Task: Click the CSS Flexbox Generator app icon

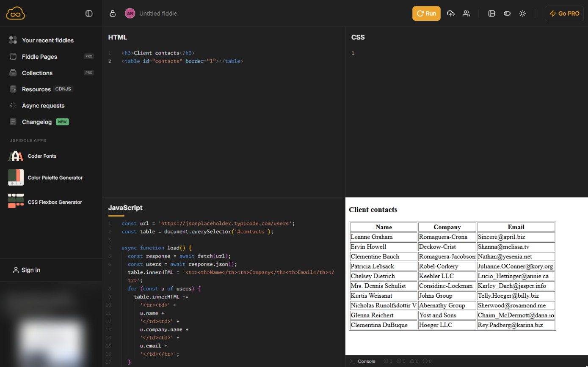Action: click(x=16, y=201)
